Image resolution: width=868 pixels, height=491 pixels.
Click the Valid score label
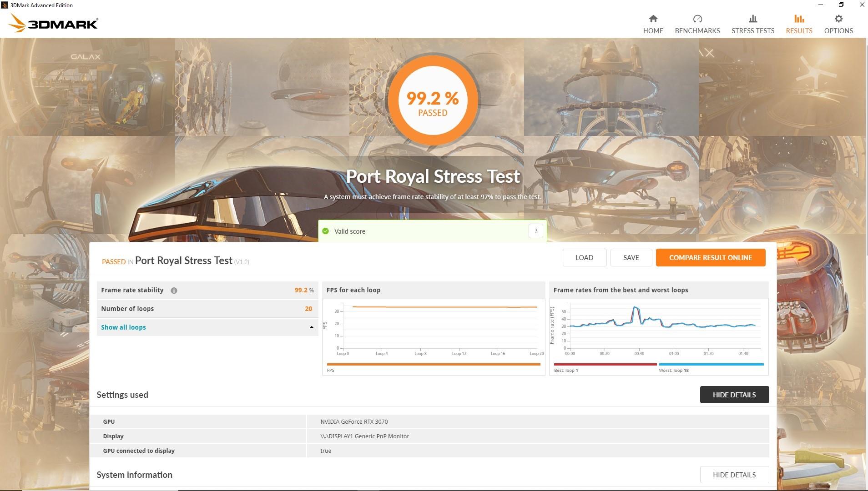(x=350, y=231)
